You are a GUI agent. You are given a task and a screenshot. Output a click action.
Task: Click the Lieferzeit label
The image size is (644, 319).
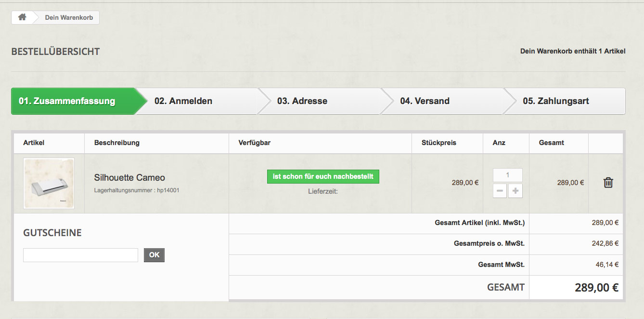(x=323, y=191)
